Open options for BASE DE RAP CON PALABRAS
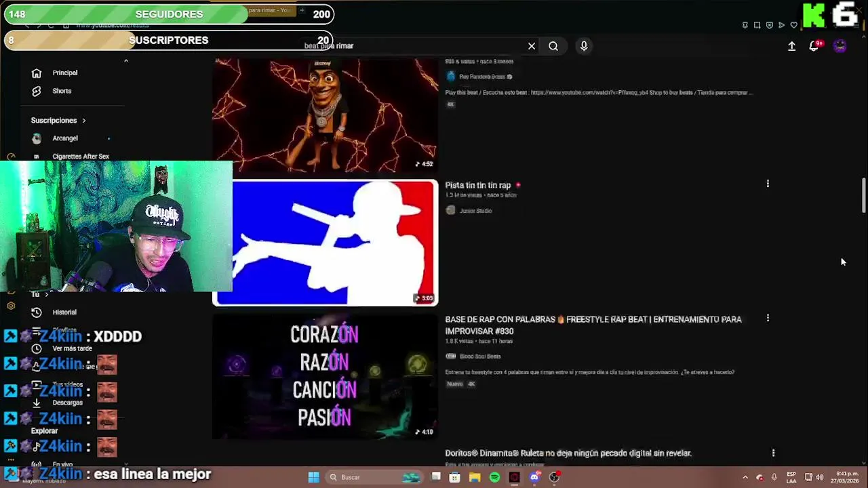Viewport: 868px width, 488px height. click(768, 318)
